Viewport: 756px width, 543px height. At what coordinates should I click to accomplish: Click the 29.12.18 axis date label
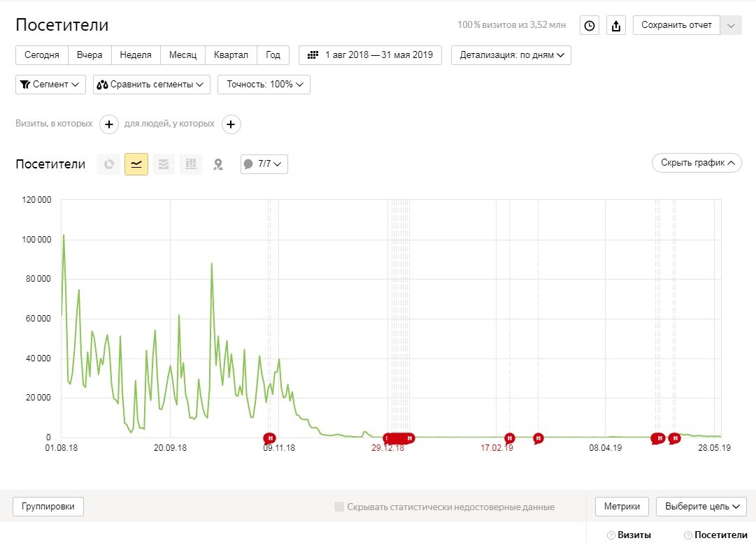pyautogui.click(x=387, y=448)
